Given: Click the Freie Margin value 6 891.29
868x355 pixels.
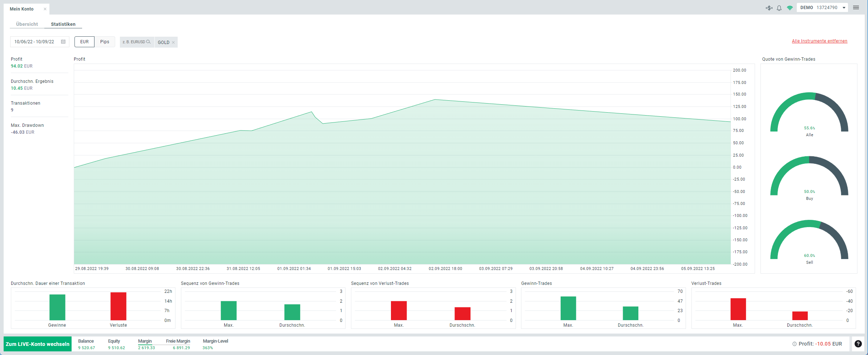Looking at the screenshot, I should pos(181,348).
